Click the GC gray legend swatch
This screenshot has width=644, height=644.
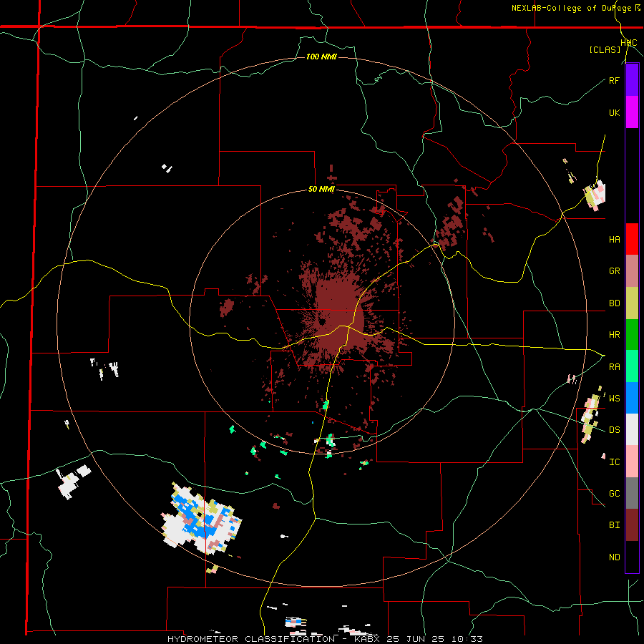(x=632, y=493)
